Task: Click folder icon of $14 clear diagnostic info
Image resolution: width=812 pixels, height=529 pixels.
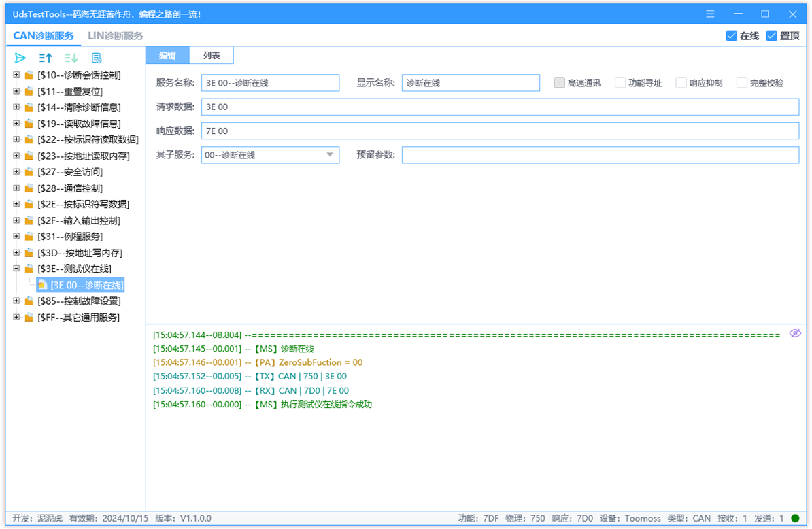Action: coord(29,107)
